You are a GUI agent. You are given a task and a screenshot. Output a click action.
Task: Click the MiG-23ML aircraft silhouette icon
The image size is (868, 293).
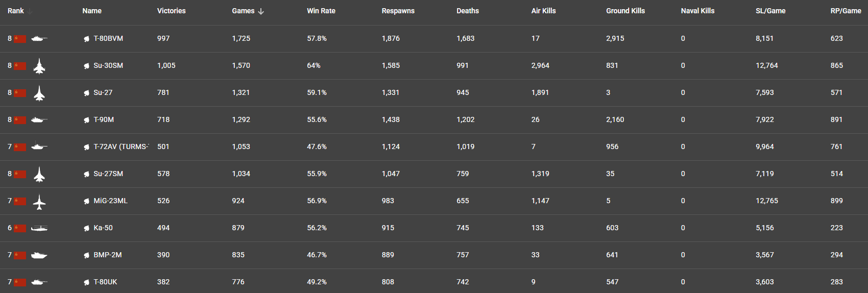click(39, 202)
